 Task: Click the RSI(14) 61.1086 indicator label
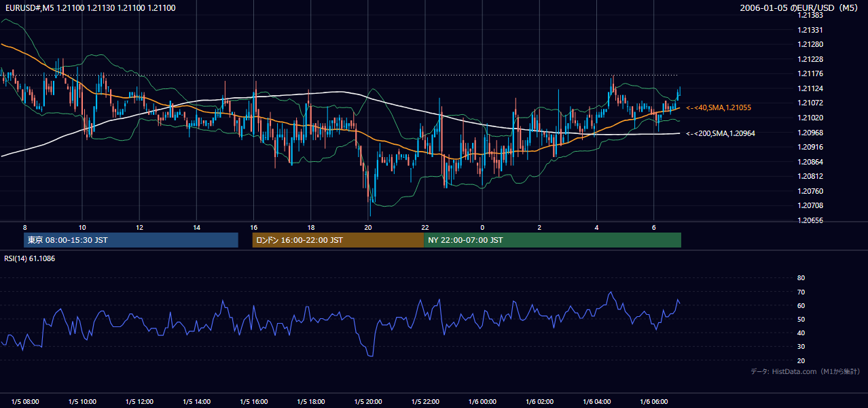(x=30, y=258)
